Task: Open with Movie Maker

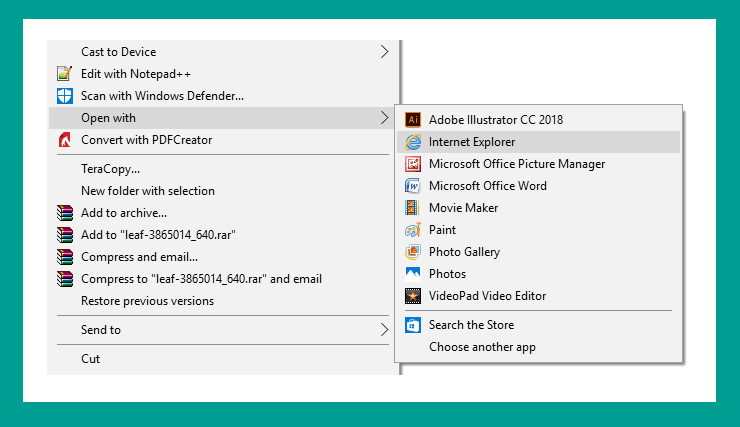Action: click(538, 208)
